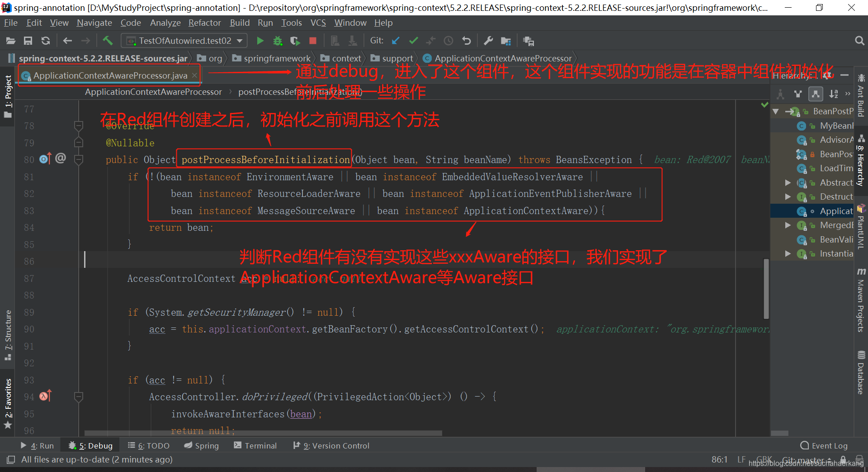
Task: Run with Coverage icon
Action: [x=295, y=41]
